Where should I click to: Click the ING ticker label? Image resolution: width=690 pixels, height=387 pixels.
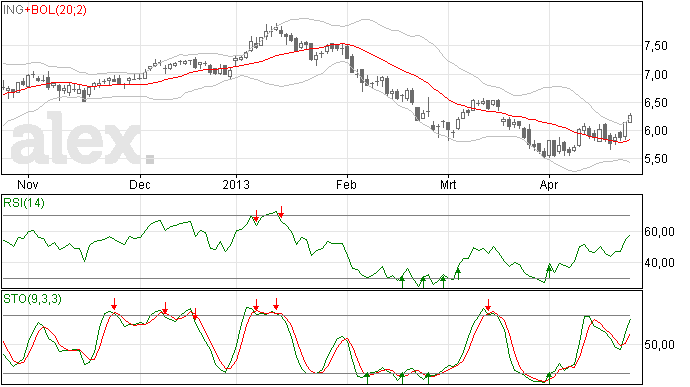13,9
